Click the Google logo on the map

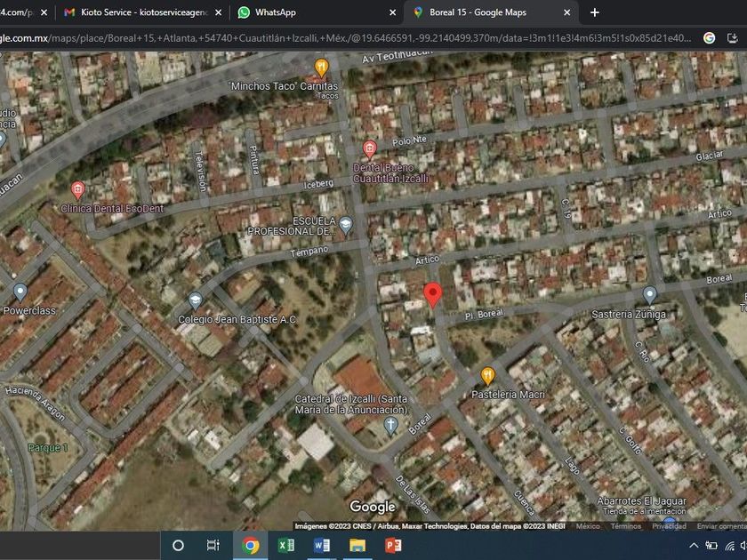click(373, 507)
